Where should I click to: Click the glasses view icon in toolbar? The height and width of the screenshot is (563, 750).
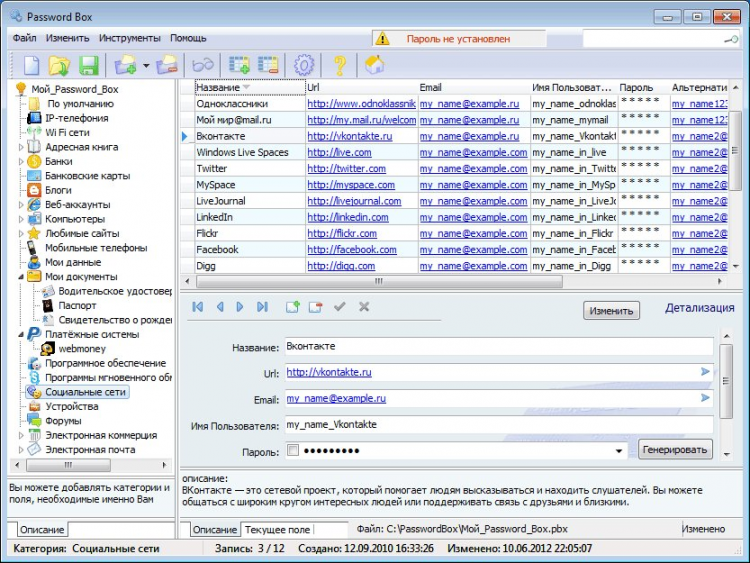point(203,66)
